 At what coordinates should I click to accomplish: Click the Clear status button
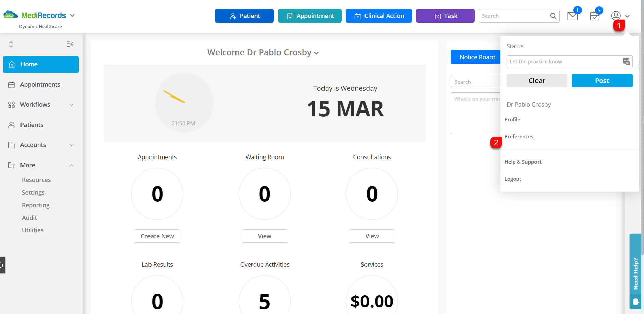click(536, 80)
